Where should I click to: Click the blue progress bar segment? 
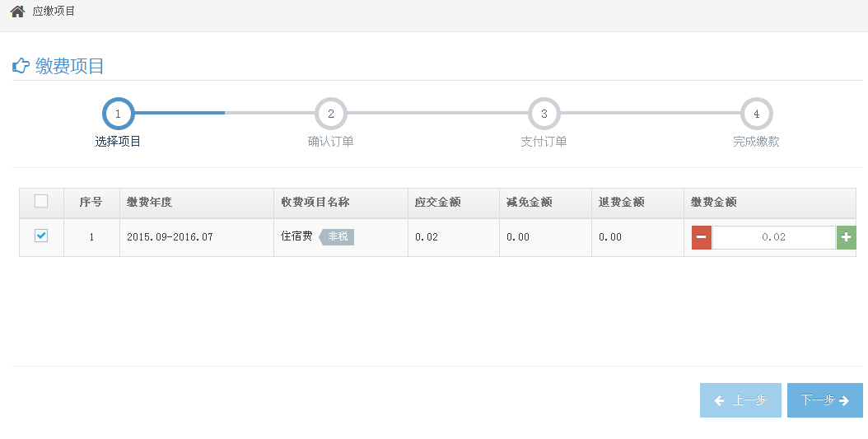180,113
